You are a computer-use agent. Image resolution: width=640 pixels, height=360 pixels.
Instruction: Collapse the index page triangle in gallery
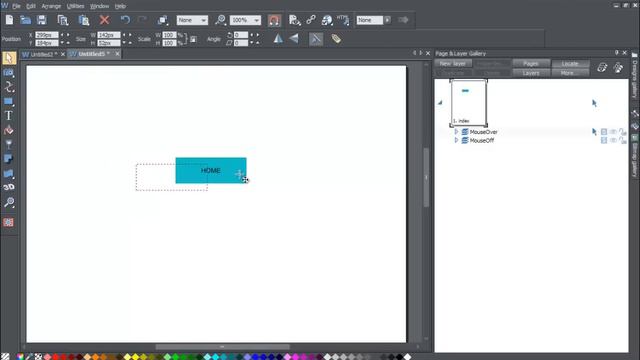pos(440,103)
